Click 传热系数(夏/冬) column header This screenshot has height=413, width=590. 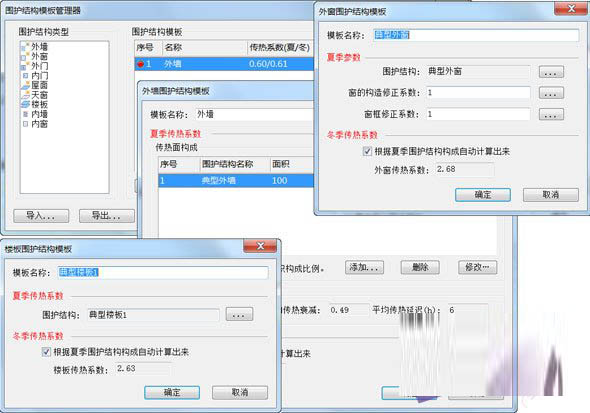coord(280,48)
